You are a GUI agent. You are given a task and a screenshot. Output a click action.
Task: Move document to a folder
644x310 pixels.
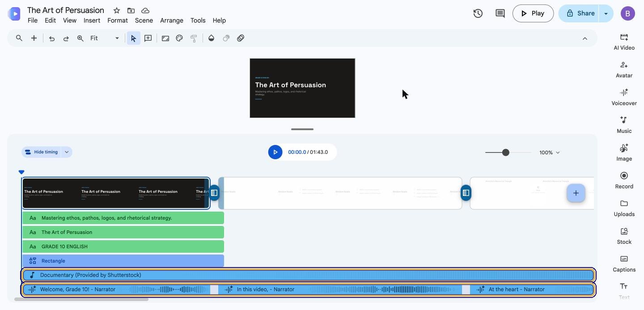[131, 10]
